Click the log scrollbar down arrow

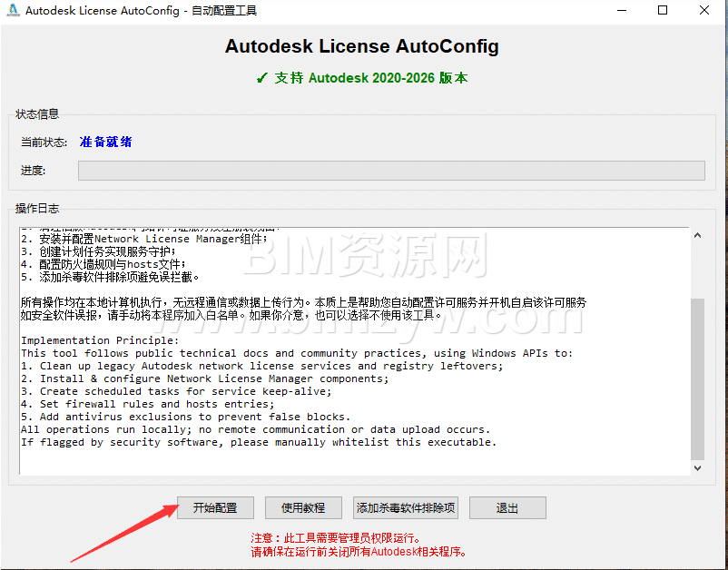click(697, 467)
